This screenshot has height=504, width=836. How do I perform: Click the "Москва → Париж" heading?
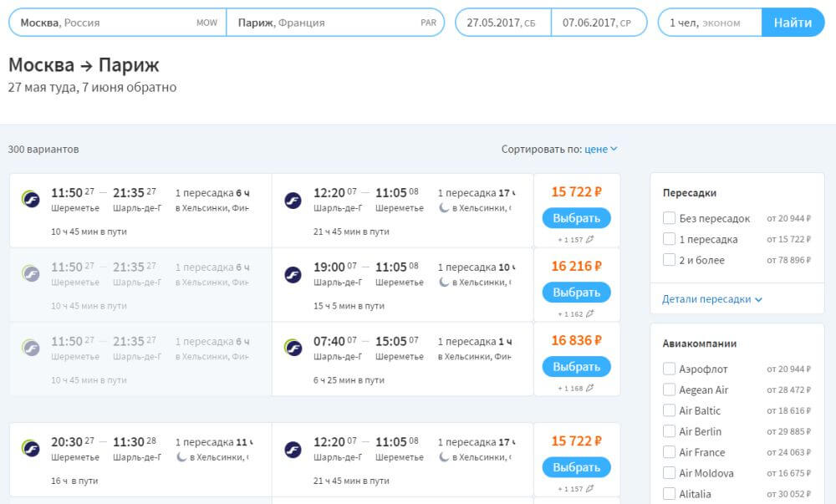point(84,65)
